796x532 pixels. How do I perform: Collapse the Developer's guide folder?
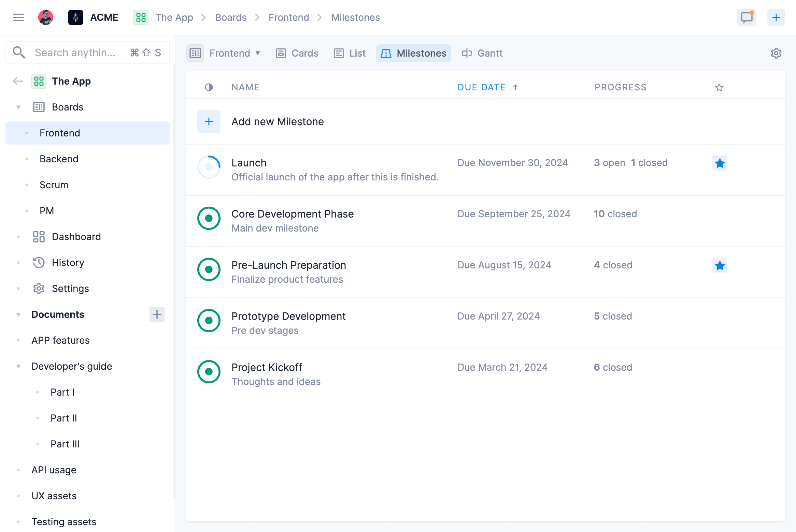pyautogui.click(x=18, y=366)
